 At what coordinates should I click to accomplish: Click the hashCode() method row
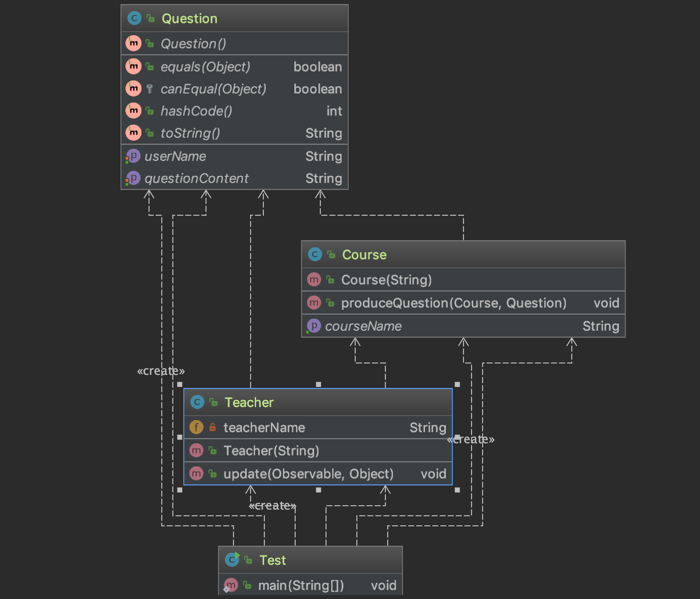point(196,111)
